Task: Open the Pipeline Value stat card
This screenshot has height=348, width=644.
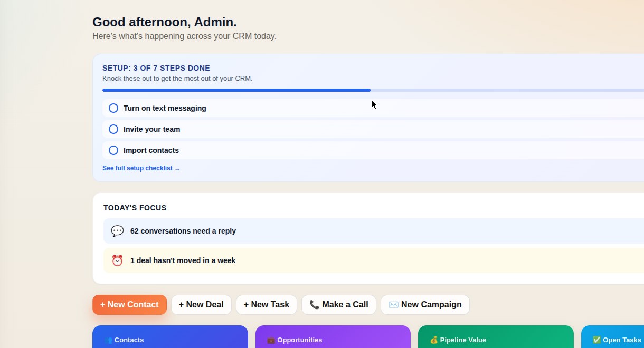Action: (496, 337)
